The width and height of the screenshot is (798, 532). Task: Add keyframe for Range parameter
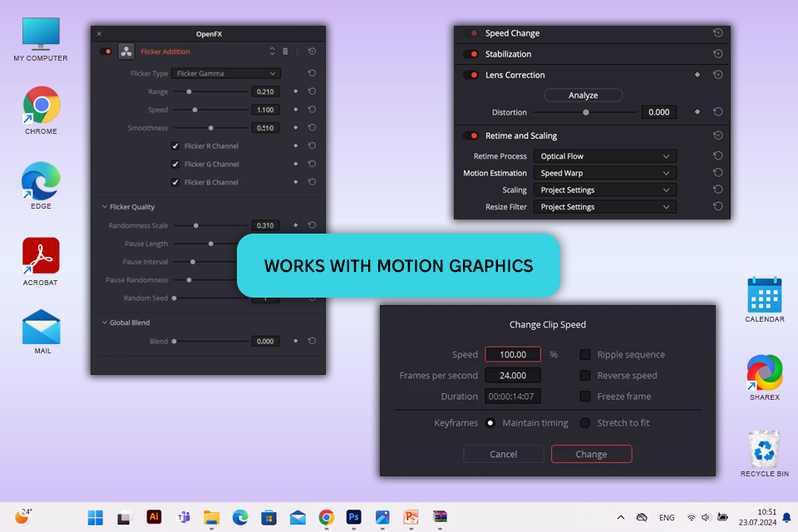point(296,91)
